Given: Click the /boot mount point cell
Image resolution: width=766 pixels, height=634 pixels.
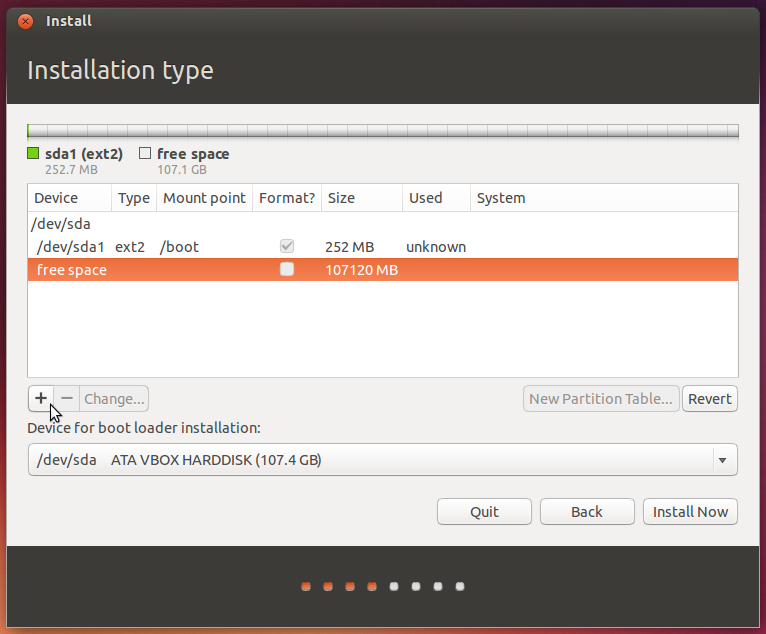Looking at the screenshot, I should click(179, 247).
